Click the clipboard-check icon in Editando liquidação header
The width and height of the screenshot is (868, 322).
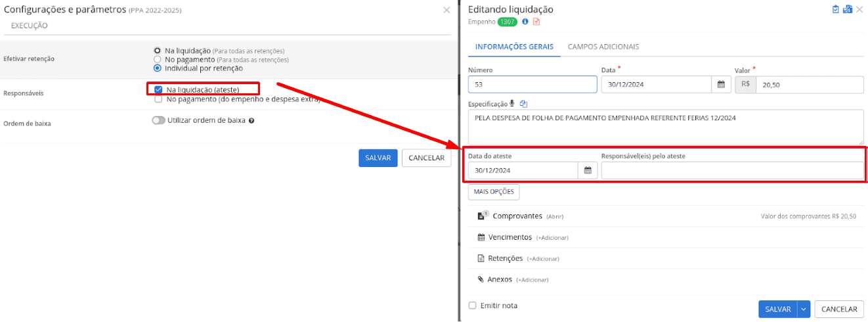pyautogui.click(x=835, y=9)
